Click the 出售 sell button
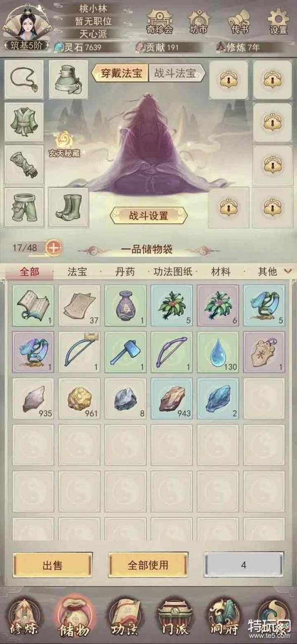The height and width of the screenshot is (644, 297). coord(52,565)
